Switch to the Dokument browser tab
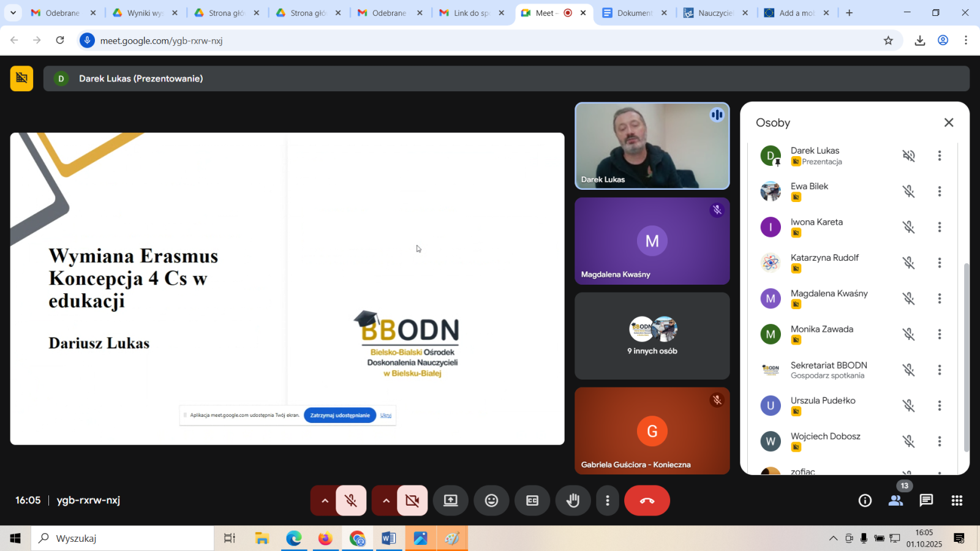The width and height of the screenshot is (980, 551). pyautogui.click(x=634, y=13)
